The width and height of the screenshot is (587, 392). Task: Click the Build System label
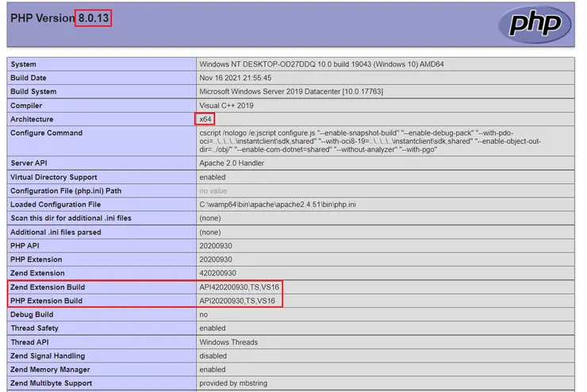pyautogui.click(x=33, y=91)
